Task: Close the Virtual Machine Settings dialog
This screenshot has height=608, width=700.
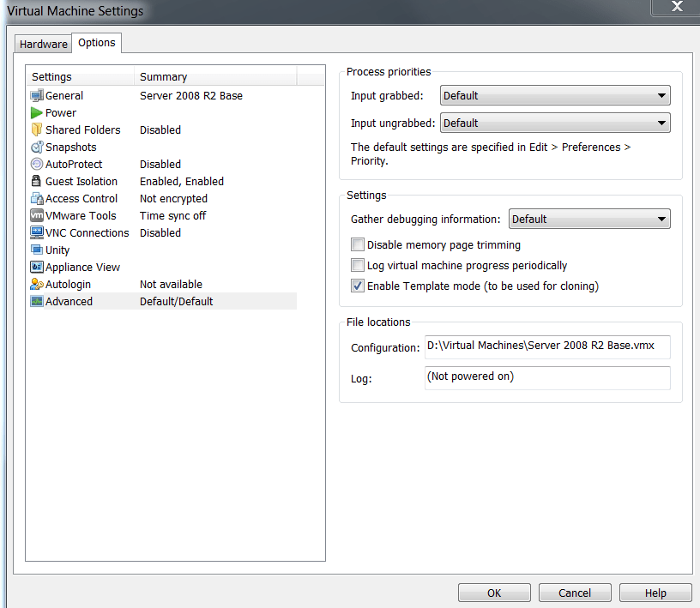Action: 676,7
